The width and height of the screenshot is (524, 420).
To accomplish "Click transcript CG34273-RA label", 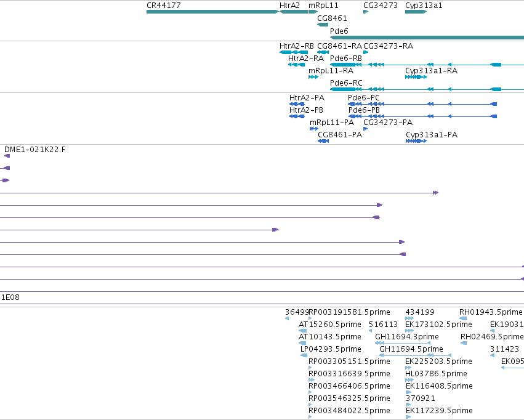I will point(389,46).
